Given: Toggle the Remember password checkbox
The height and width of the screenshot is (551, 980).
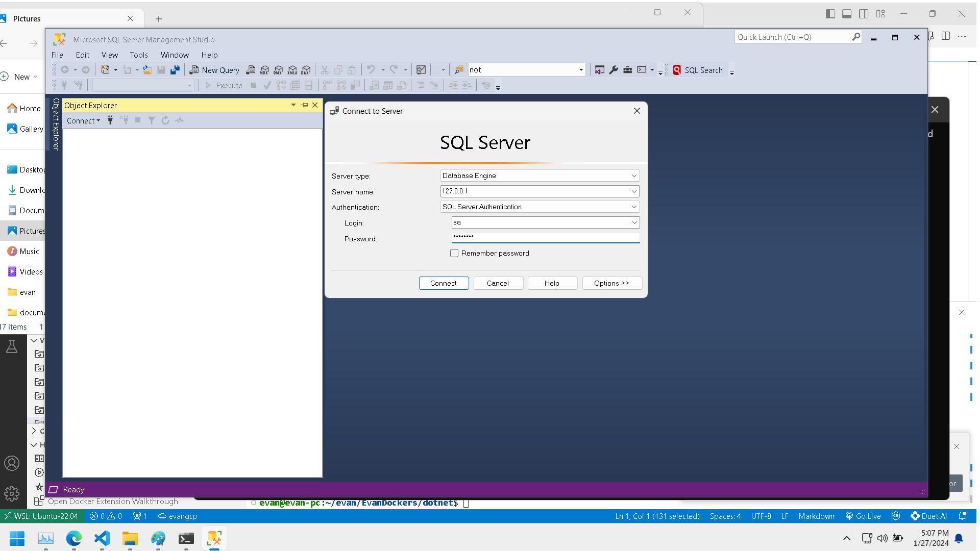Looking at the screenshot, I should coord(454,253).
